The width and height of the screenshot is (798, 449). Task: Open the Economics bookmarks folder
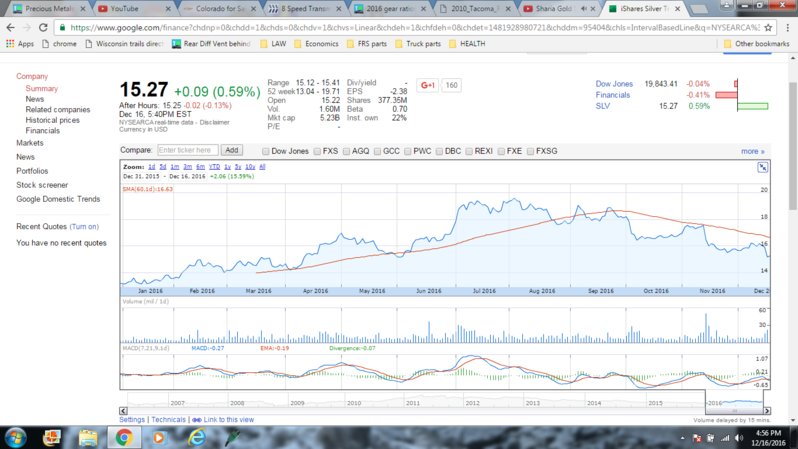(316, 44)
